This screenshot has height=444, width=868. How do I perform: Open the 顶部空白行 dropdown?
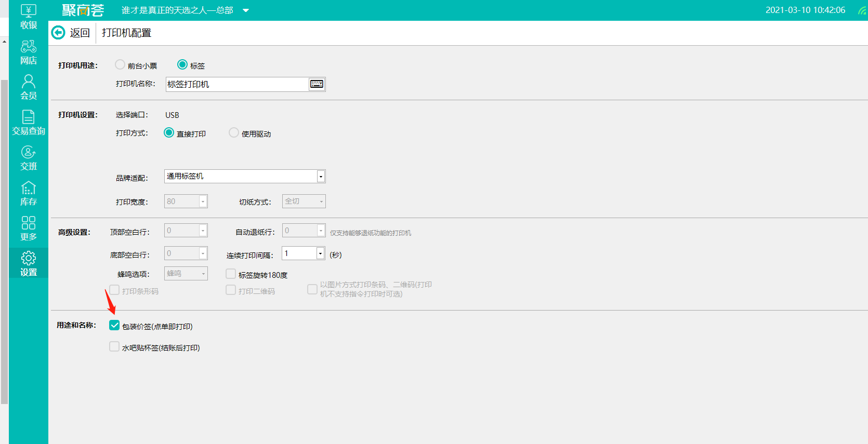(x=203, y=231)
